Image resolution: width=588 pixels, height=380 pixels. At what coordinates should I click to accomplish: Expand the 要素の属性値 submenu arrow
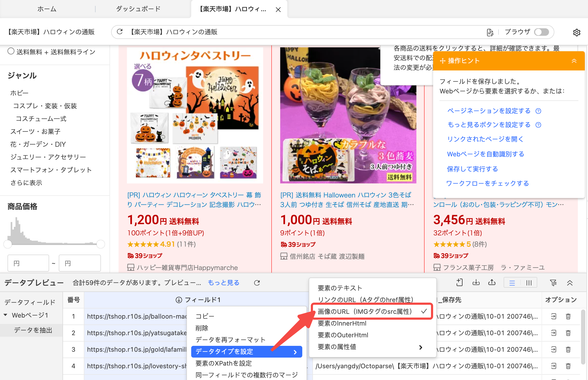point(421,347)
